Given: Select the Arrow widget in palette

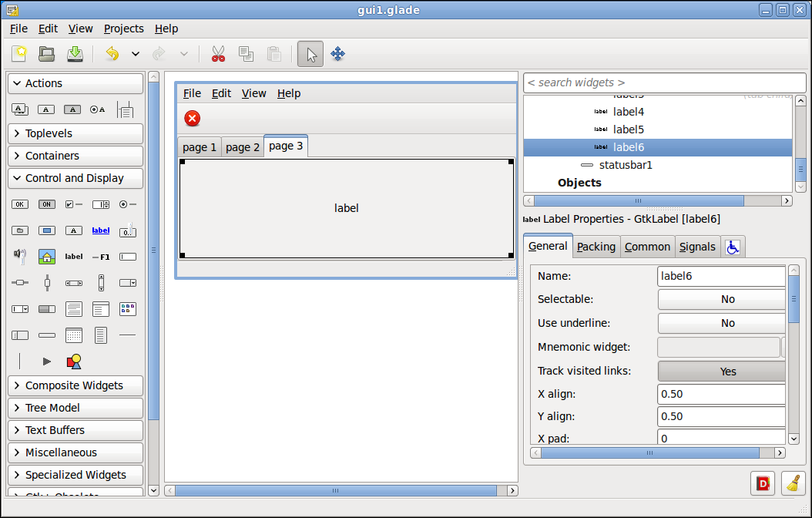Looking at the screenshot, I should click(46, 361).
